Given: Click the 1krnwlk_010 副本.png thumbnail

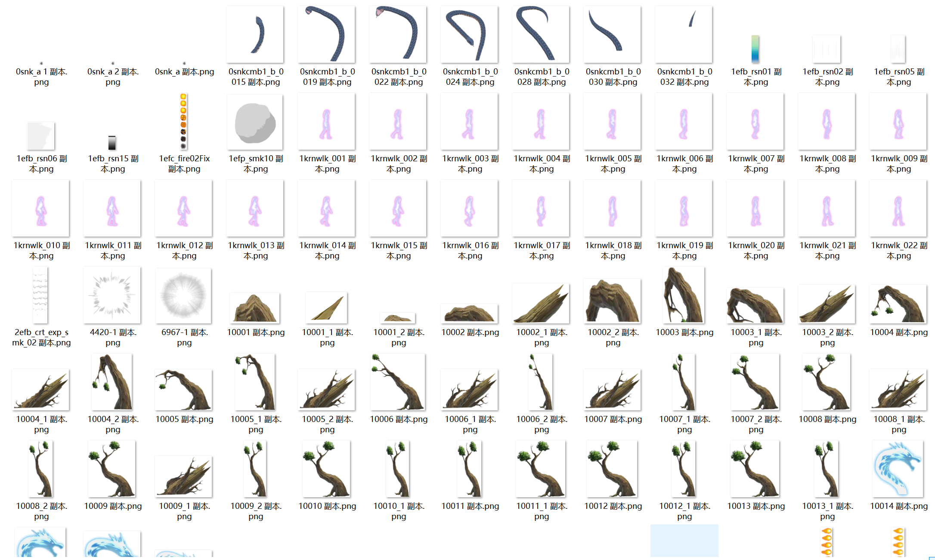Looking at the screenshot, I should pyautogui.click(x=41, y=208).
